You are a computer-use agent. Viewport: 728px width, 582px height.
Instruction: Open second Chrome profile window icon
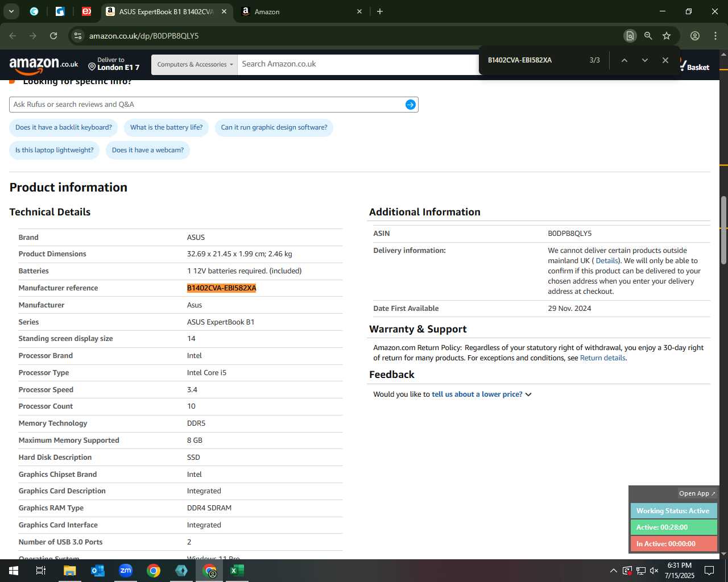[x=210, y=571]
